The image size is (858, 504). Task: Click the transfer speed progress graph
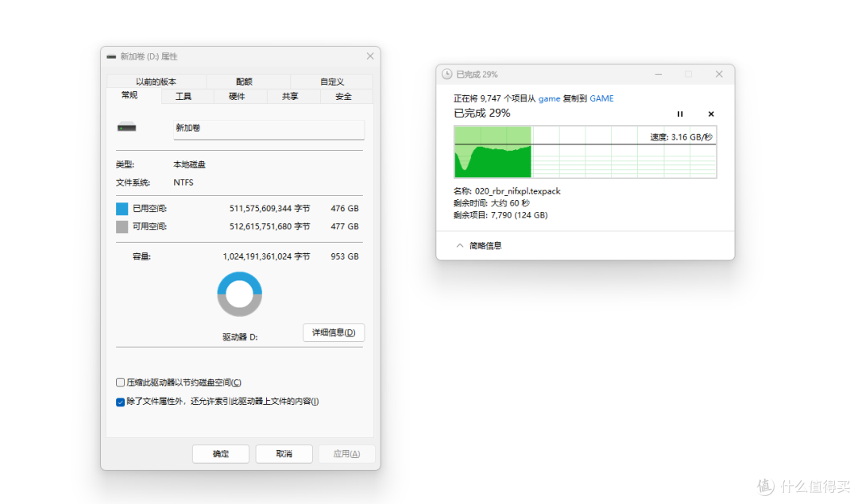pyautogui.click(x=585, y=152)
